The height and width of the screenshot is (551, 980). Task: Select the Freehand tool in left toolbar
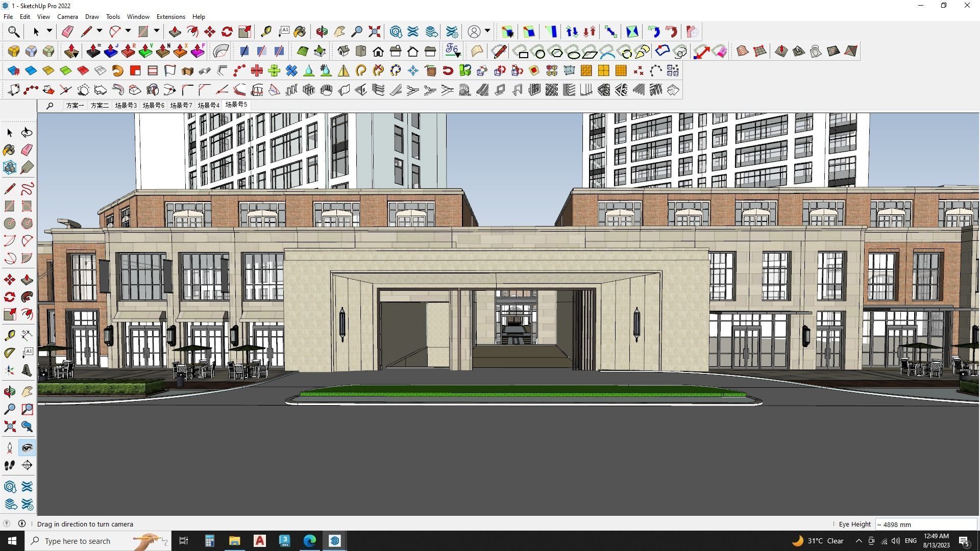pos(27,189)
